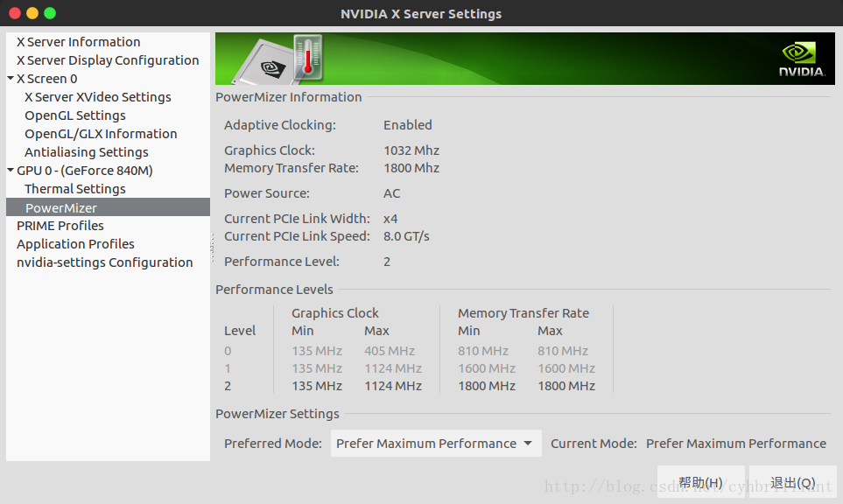
Task: Click 405 MHz max graphics clock cell
Action: pyautogui.click(x=390, y=351)
